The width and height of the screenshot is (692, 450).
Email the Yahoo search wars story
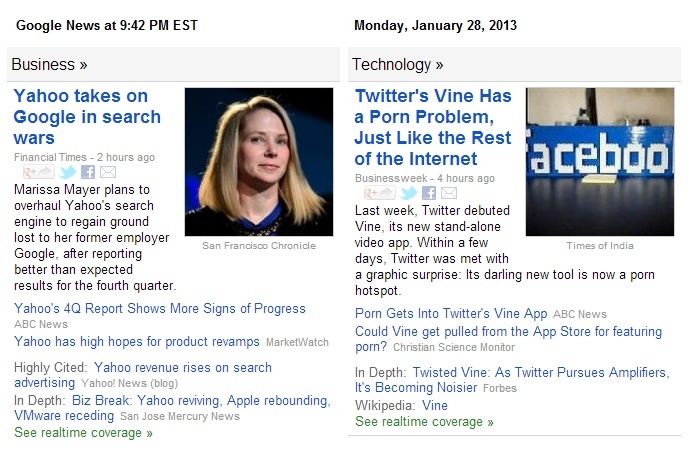(108, 172)
